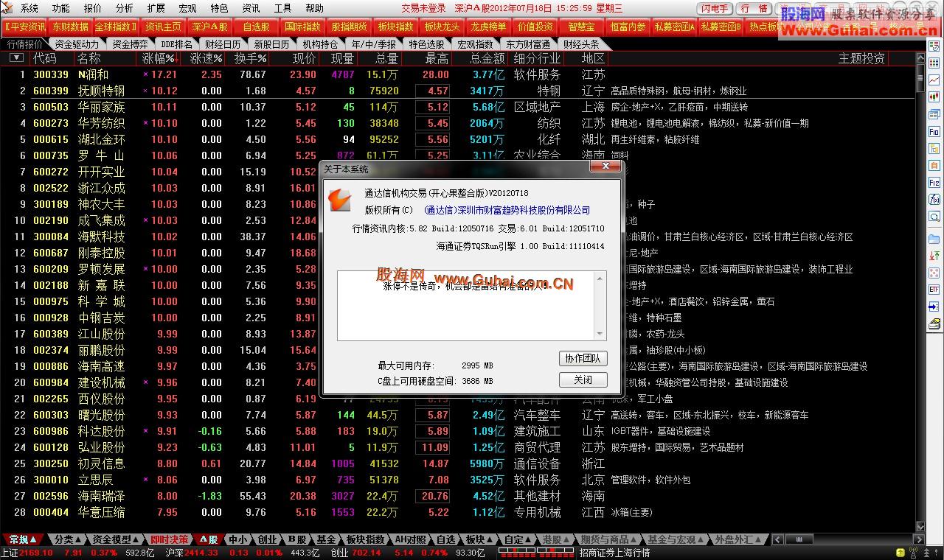The width and height of the screenshot is (944, 560).
Task: Click the market breadth red bar indicator in the status bar
Action: (x=537, y=552)
